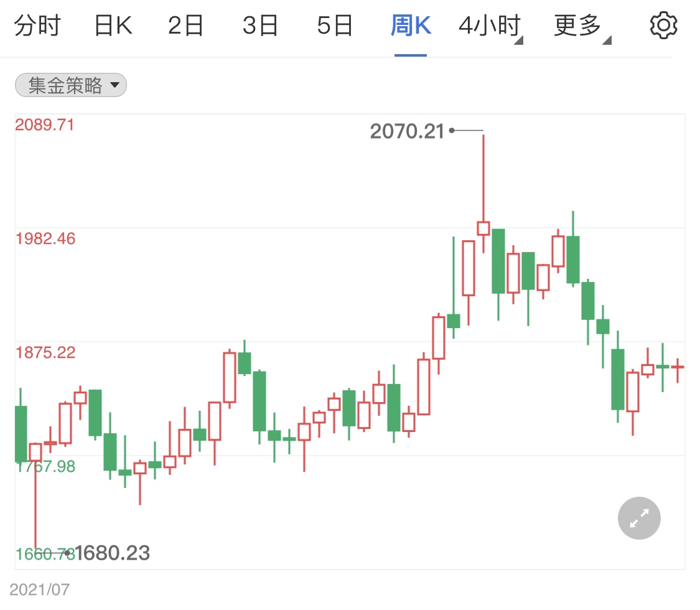Image resolution: width=700 pixels, height=610 pixels.
Task: Switch to the 分时 tab
Action: point(37,26)
